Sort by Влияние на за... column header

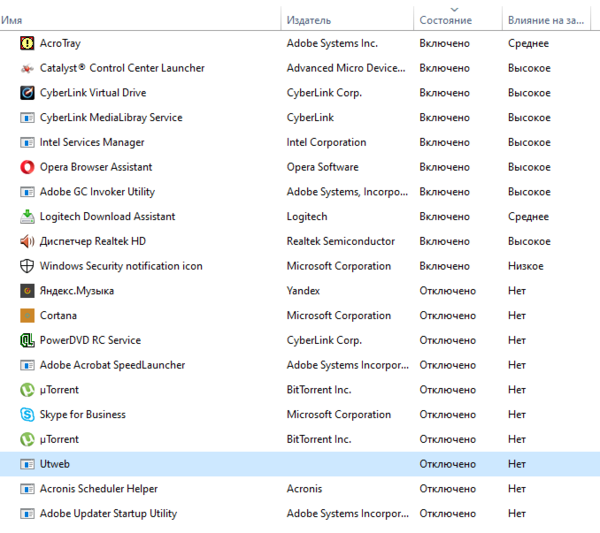[546, 20]
